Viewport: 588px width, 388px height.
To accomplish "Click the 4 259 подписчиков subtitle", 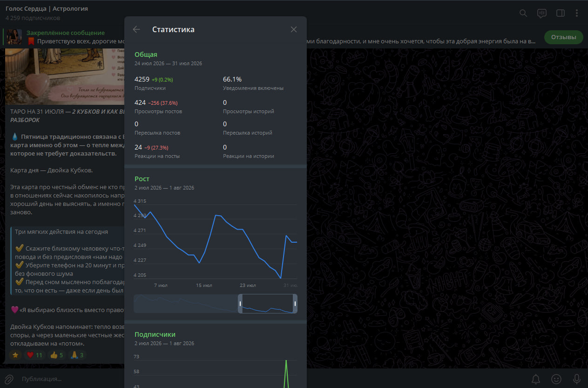I will [33, 18].
